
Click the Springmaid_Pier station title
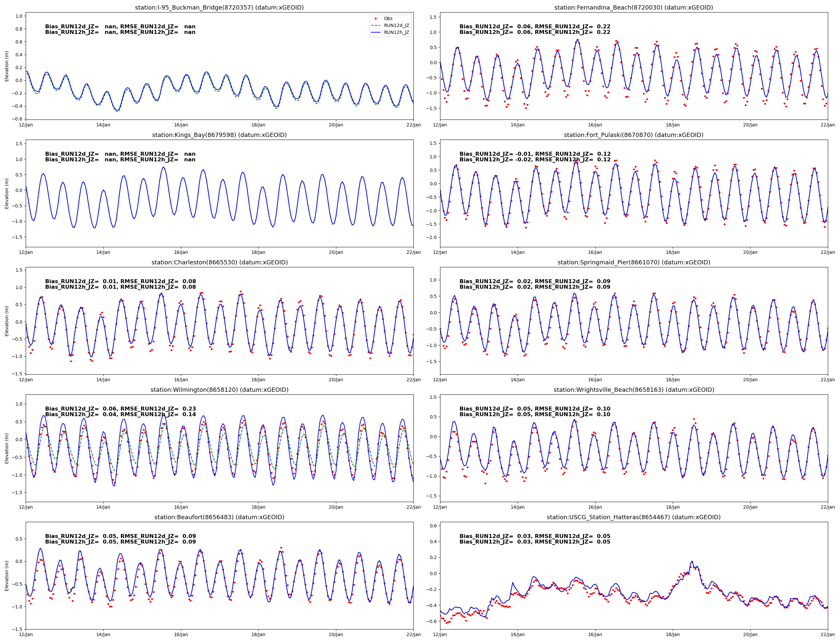coord(633,262)
